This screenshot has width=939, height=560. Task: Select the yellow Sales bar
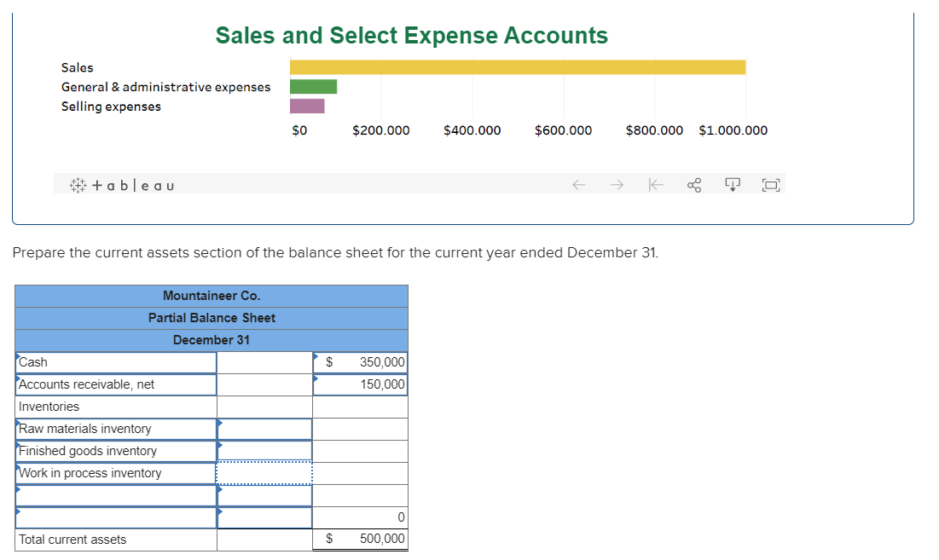(x=518, y=67)
